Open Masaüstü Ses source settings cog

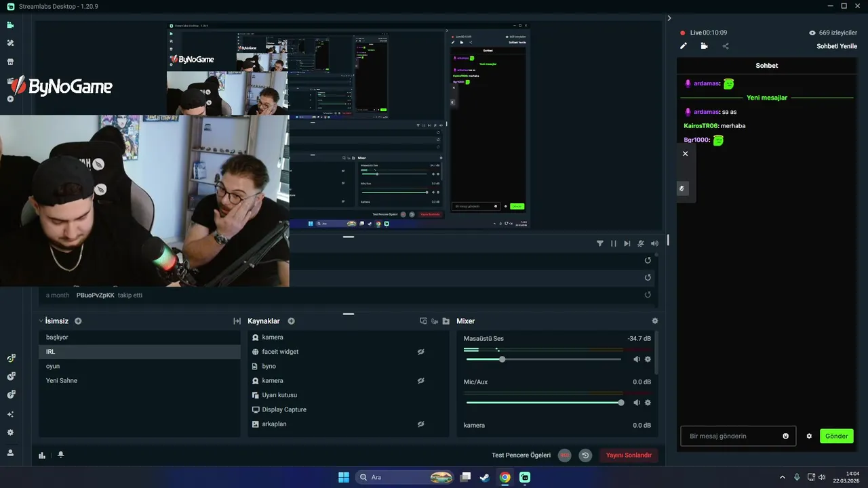(648, 359)
